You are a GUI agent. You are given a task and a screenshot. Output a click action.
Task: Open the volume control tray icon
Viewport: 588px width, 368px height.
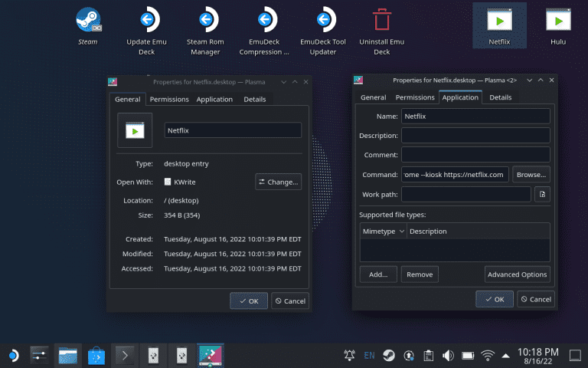pos(448,355)
